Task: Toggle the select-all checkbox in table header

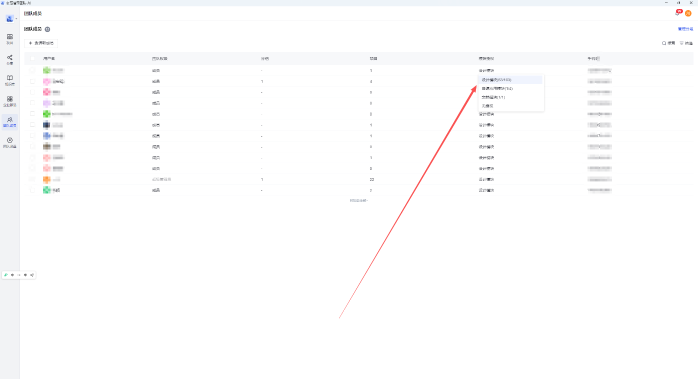Action: click(32, 58)
